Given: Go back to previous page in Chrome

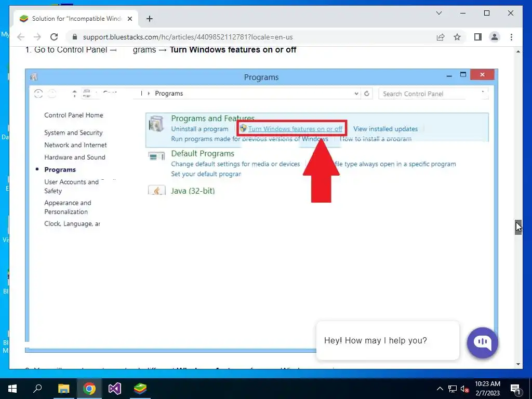Looking at the screenshot, I should pos(21,37).
